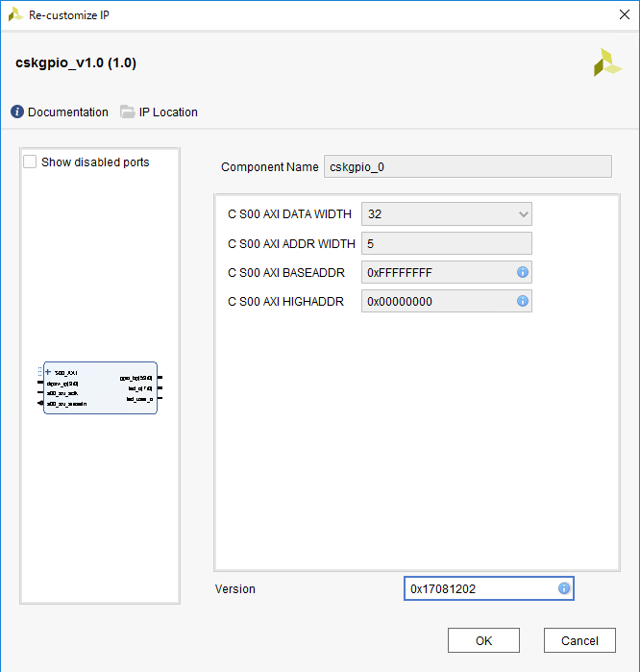Enable the Show disabled ports checkbox
The width and height of the screenshot is (640, 672).
[x=31, y=162]
